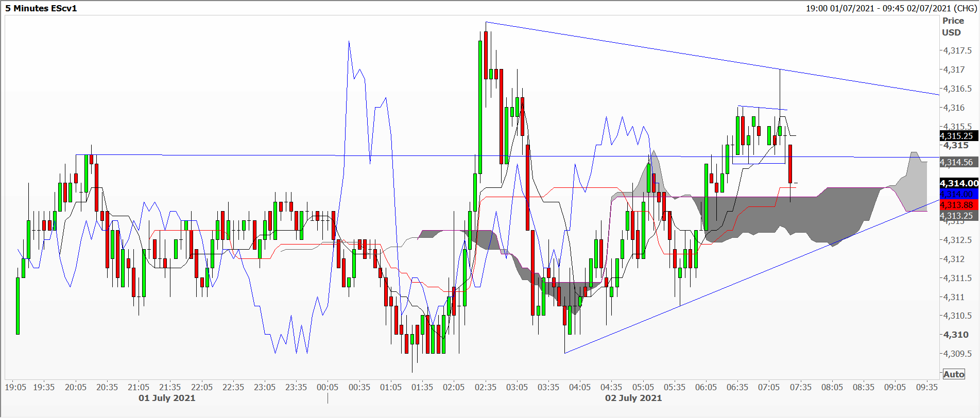
Task: Click the 00:05 time axis label
Action: [328, 387]
